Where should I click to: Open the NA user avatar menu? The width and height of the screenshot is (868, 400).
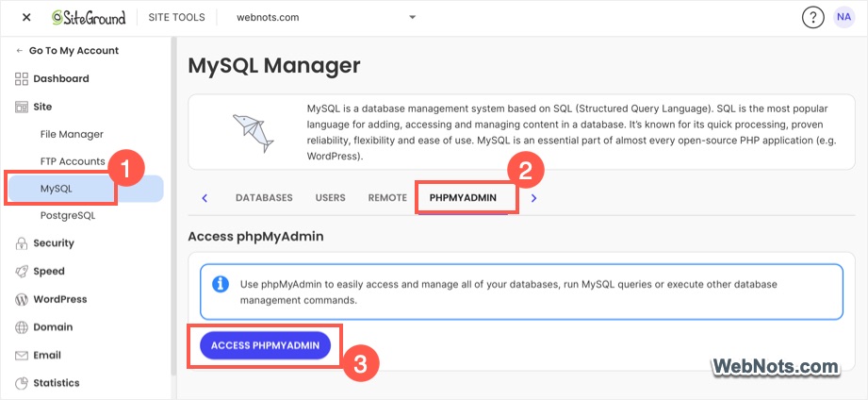point(843,17)
